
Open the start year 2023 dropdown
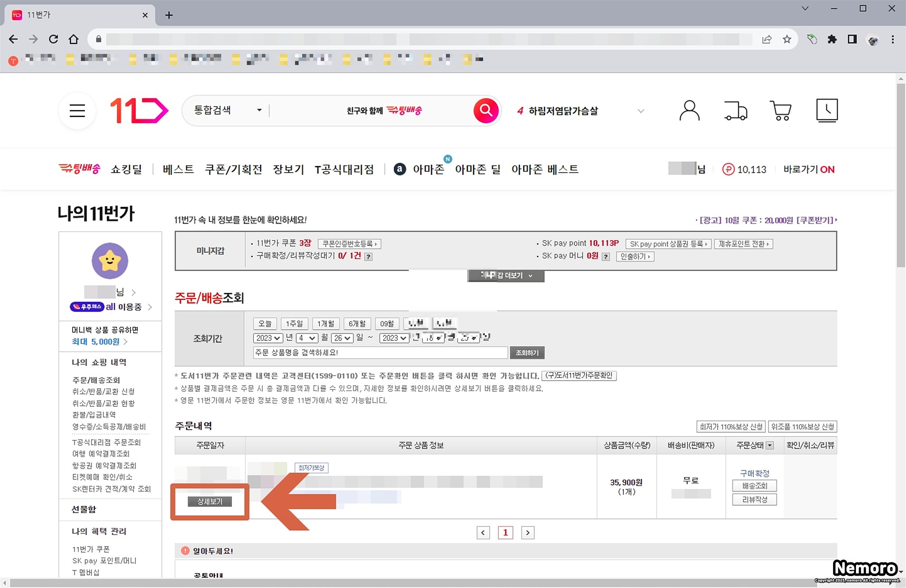[268, 338]
